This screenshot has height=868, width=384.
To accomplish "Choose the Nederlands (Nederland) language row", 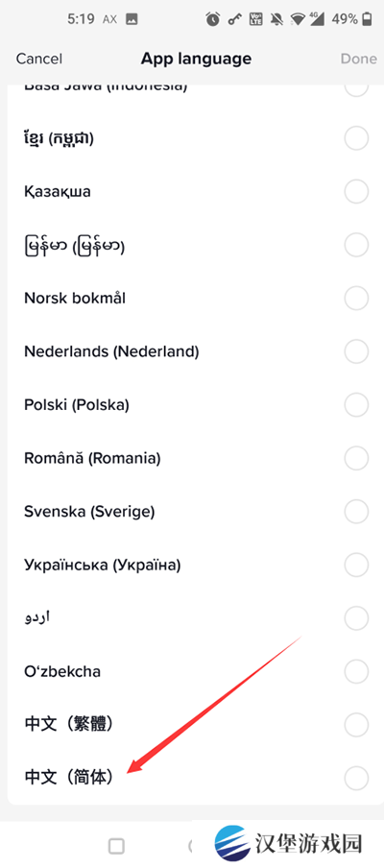I will [x=192, y=351].
